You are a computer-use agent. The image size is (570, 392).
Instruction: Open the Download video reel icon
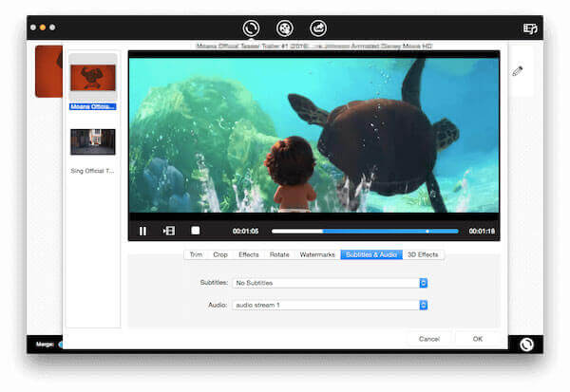pos(285,28)
